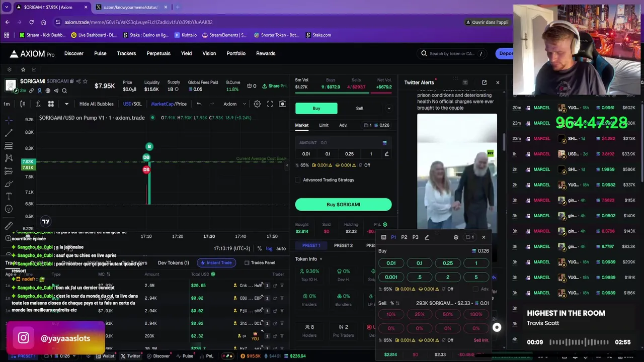Open Twitter alerts translate icon

tap(465, 82)
